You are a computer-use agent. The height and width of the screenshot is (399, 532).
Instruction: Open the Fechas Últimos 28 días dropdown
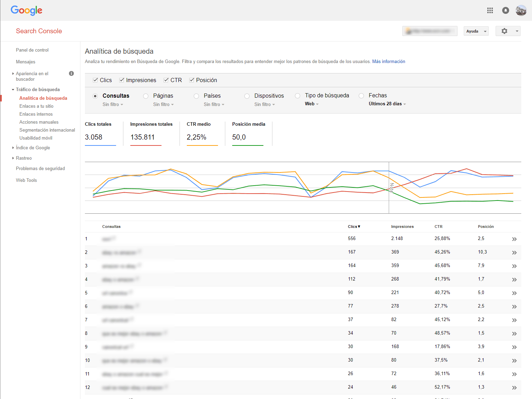tap(387, 104)
